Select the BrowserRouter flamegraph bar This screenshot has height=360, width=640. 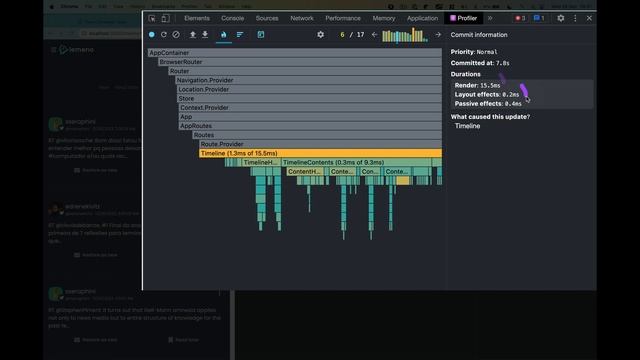point(300,62)
